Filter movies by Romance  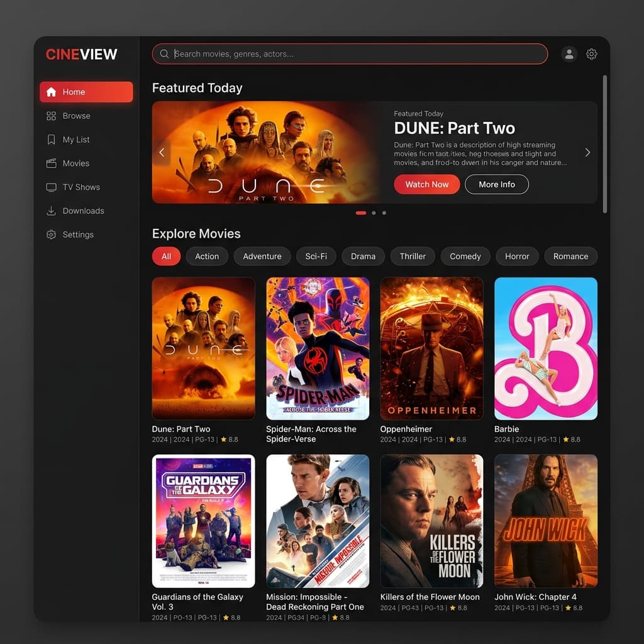coord(570,257)
